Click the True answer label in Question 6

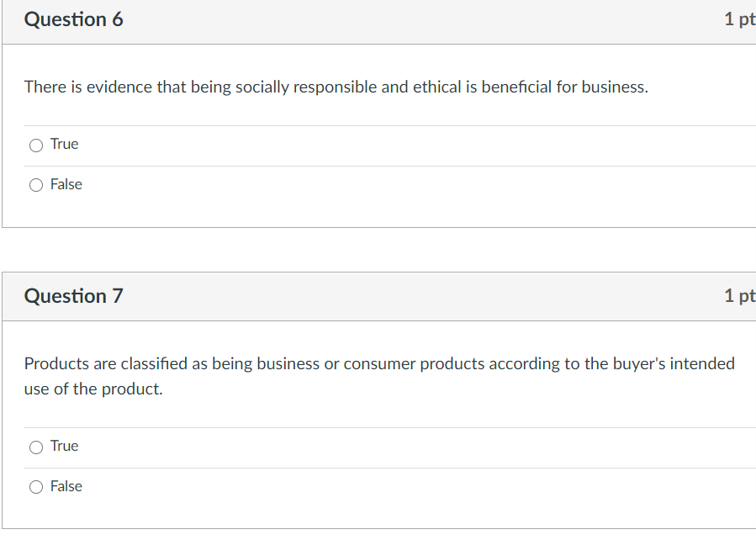point(64,144)
